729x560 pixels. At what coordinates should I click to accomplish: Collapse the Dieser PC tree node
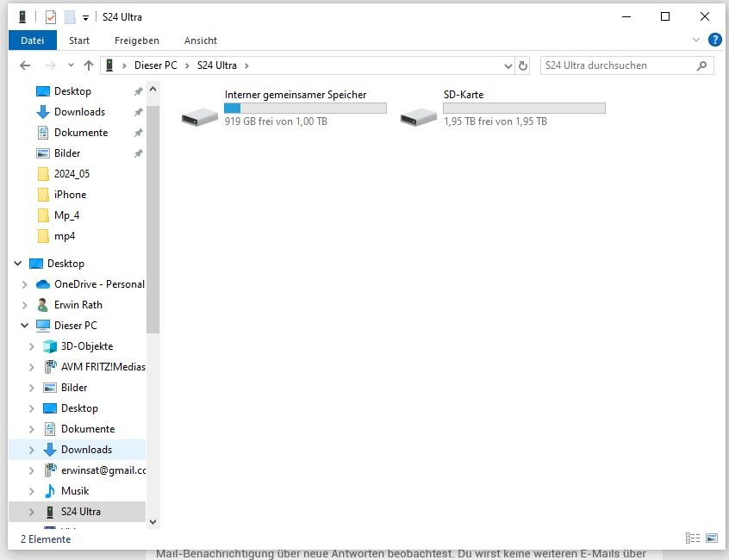click(25, 326)
